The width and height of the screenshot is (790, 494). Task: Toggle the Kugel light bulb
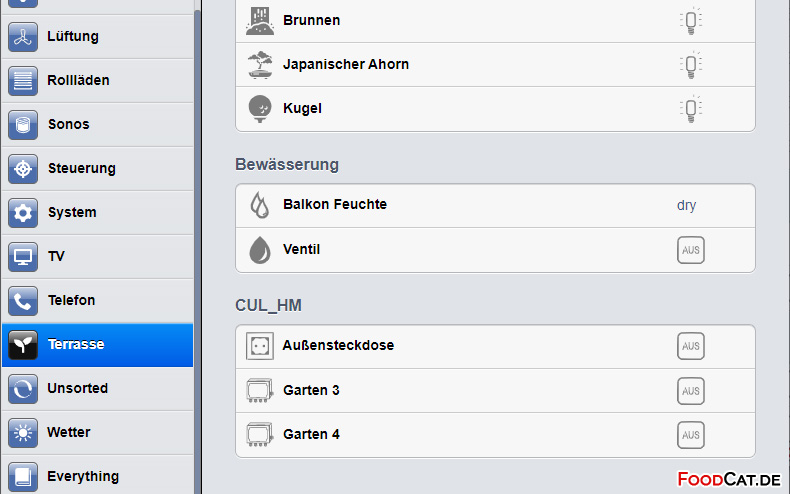coord(691,108)
